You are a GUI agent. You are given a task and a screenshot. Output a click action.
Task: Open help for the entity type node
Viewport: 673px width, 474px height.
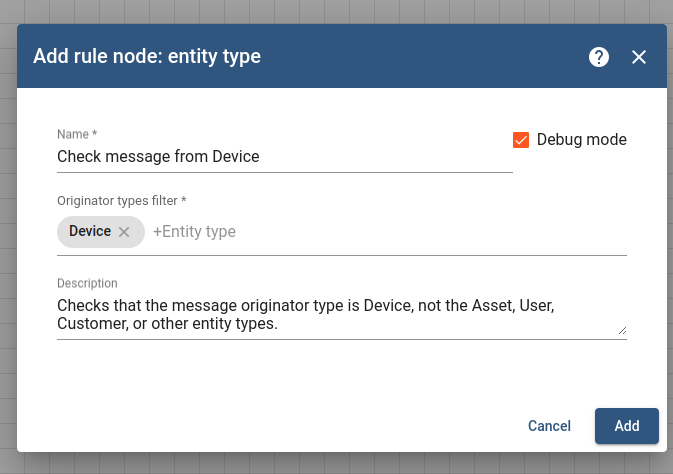tap(599, 57)
